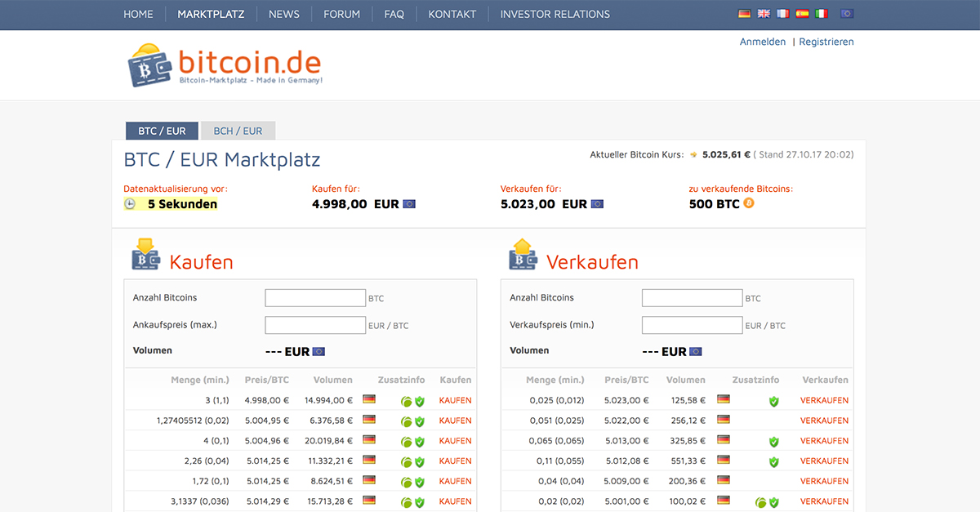The width and height of the screenshot is (980, 512).
Task: Select the French flag language icon
Action: [783, 14]
